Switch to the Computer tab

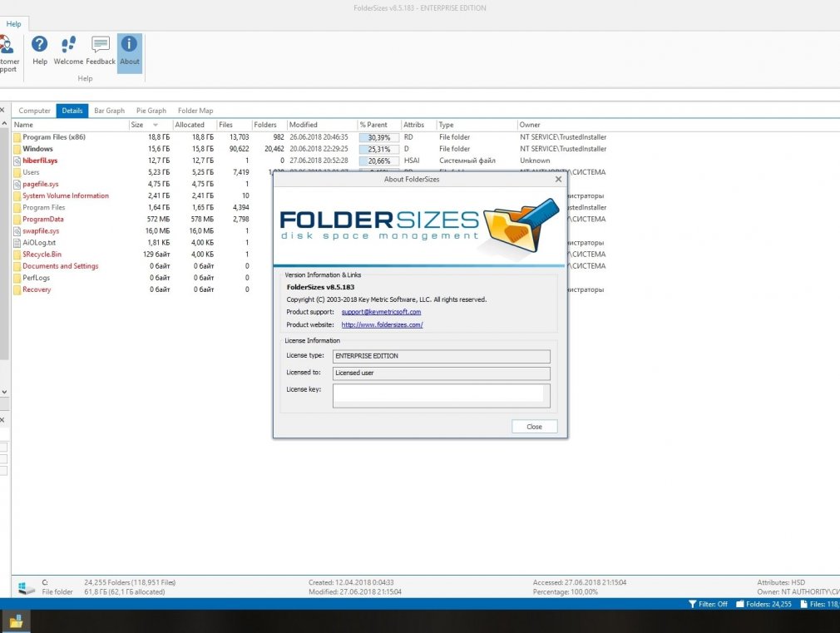point(34,111)
